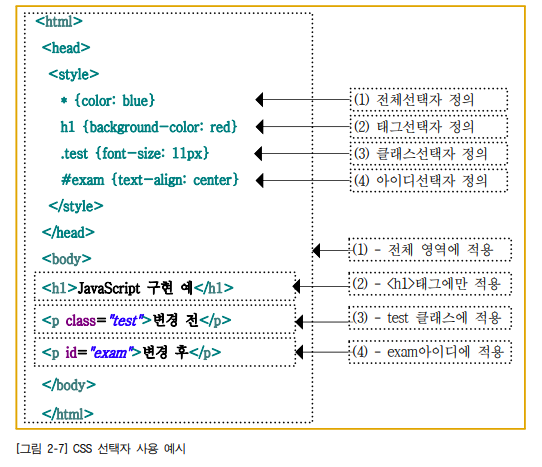This screenshot has width=542, height=467.
Task: Select the '#exam {text-align: center}' rule
Action: coord(150,180)
